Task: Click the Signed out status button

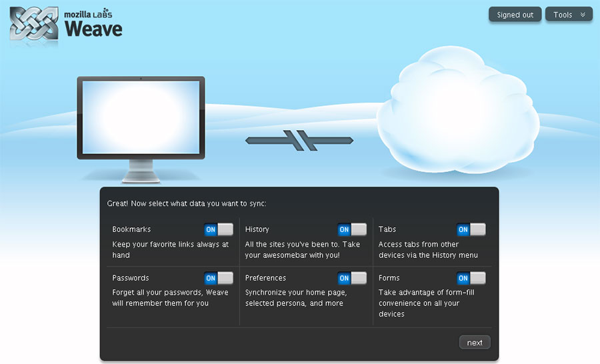Action: (x=515, y=15)
